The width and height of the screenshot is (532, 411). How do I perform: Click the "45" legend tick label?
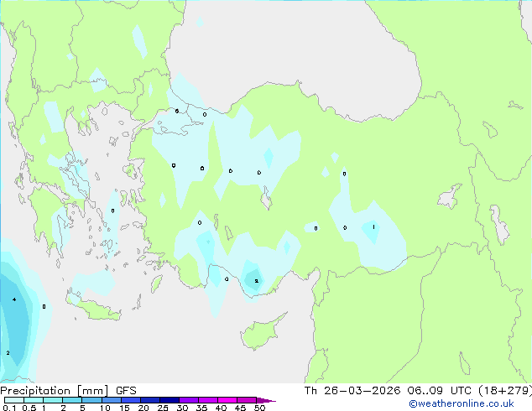[x=240, y=408]
